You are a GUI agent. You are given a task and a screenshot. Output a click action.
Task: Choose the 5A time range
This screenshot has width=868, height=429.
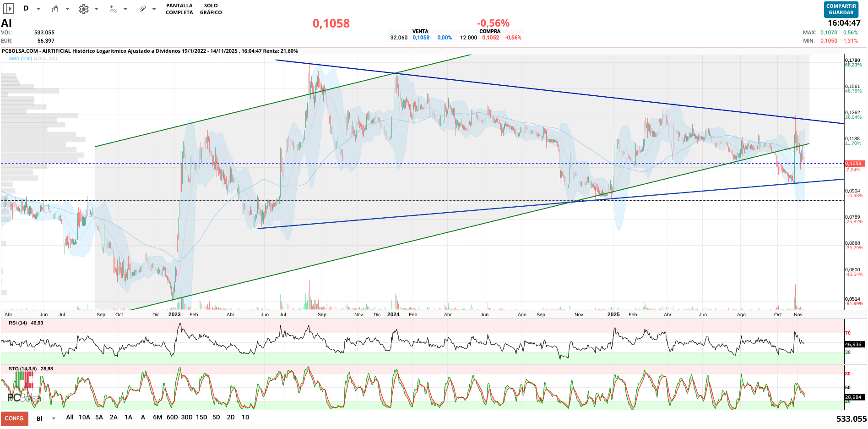click(x=99, y=418)
